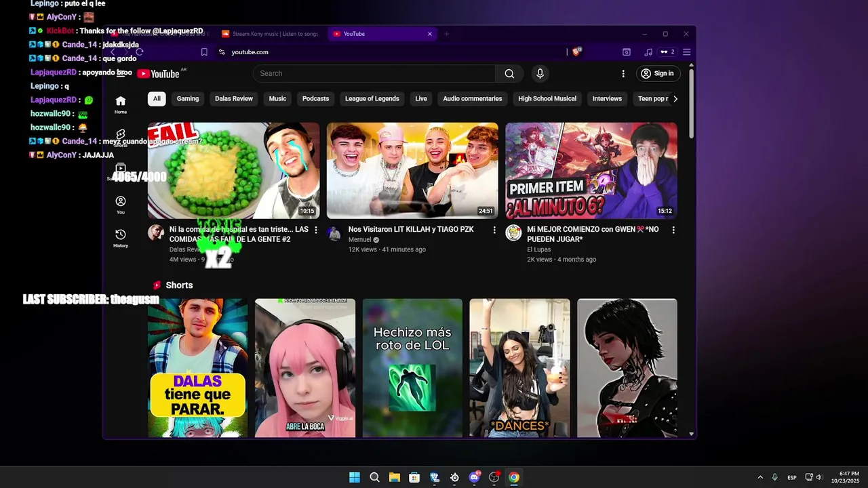Open the media playlist music-note icon

coord(648,52)
